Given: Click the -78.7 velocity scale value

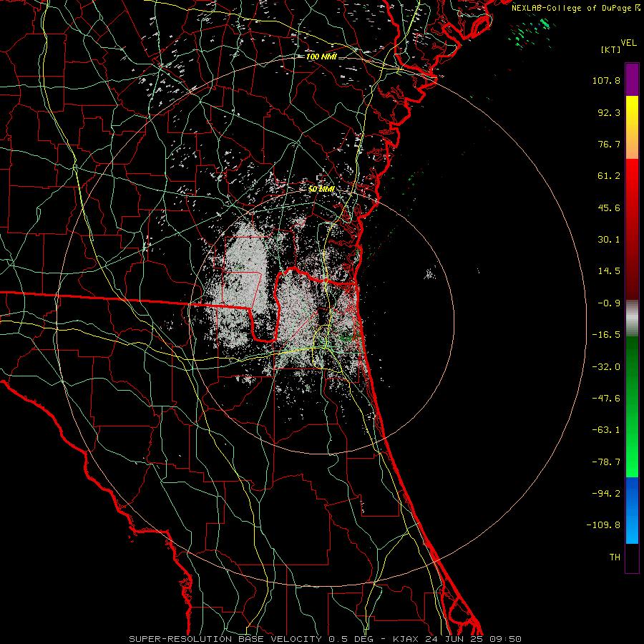Looking at the screenshot, I should pos(606,462).
